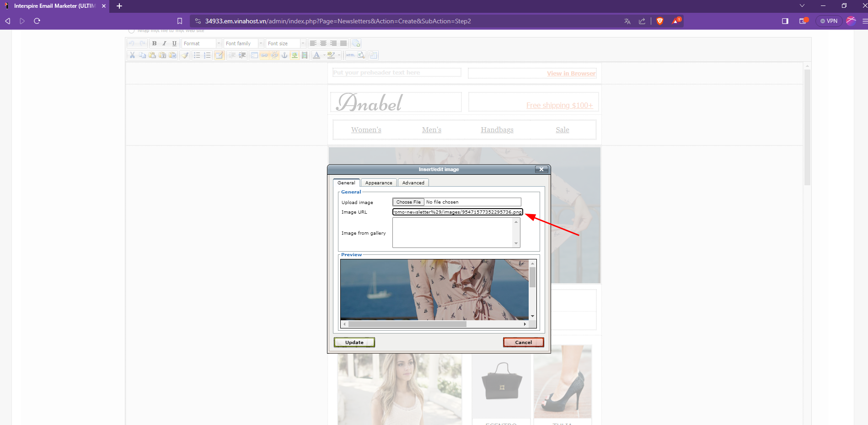Click the insert anchor toolbar icon
This screenshot has height=425, width=868.
point(284,55)
